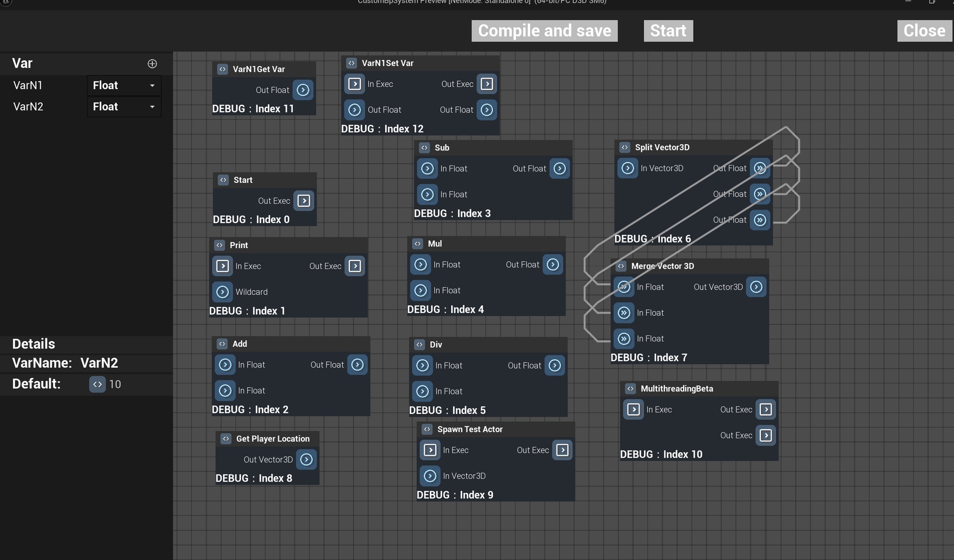Open the VarN2 type dropdown
This screenshot has height=560, width=954.
point(123,106)
